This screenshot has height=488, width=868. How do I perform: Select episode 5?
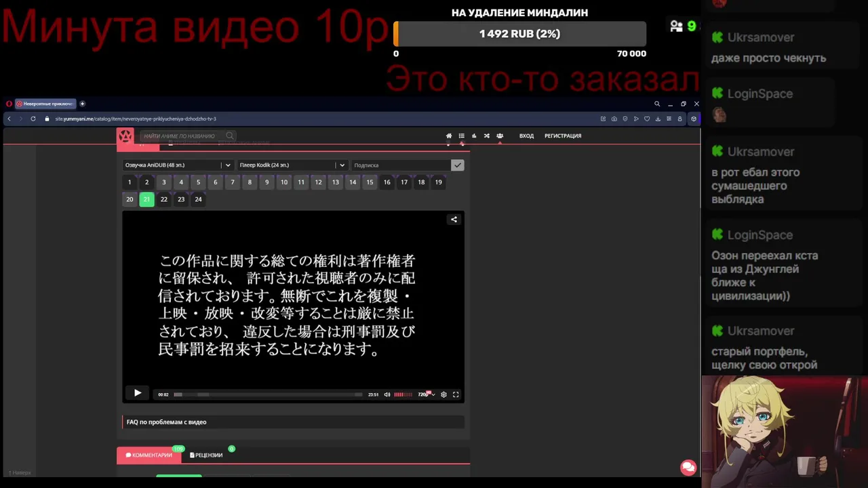click(x=198, y=182)
